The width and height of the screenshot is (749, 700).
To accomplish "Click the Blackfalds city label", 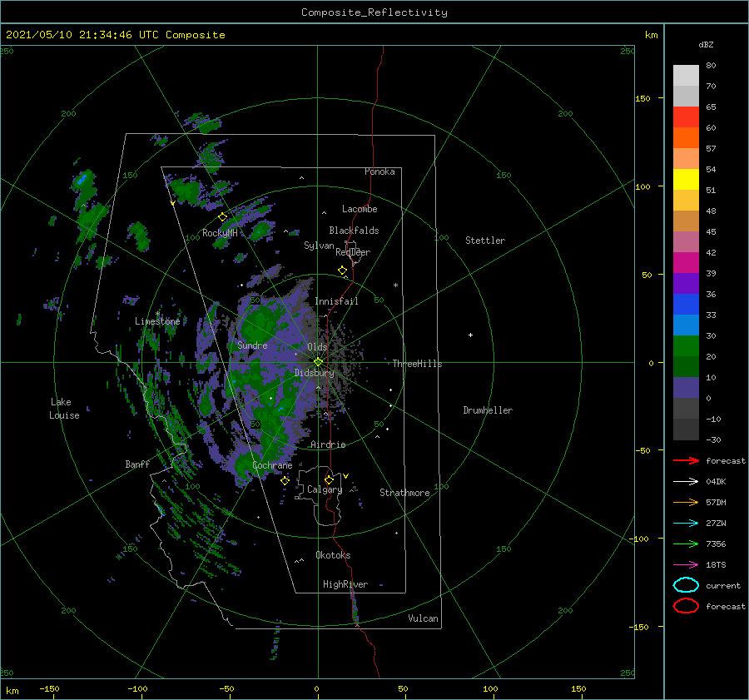I will 354,231.
